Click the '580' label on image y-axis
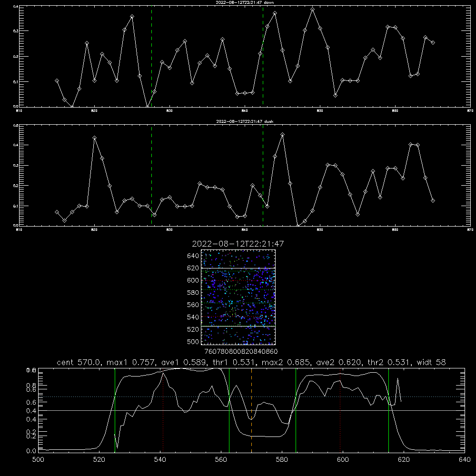Viewport: 476px width, 476px height. point(193,293)
